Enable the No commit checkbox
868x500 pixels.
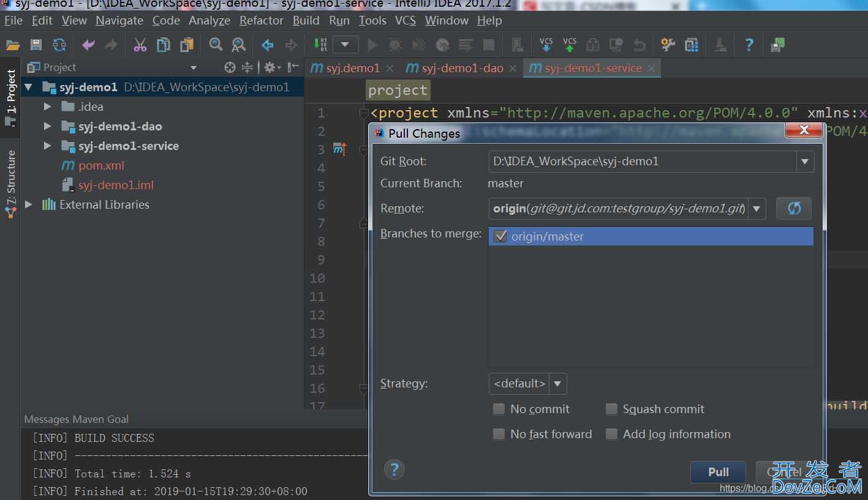tap(499, 409)
